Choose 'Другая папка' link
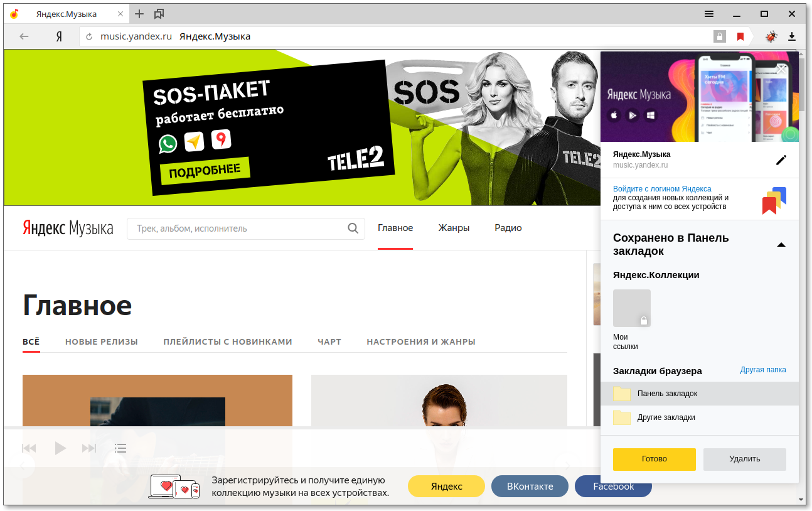The height and width of the screenshot is (511, 812). 763,370
